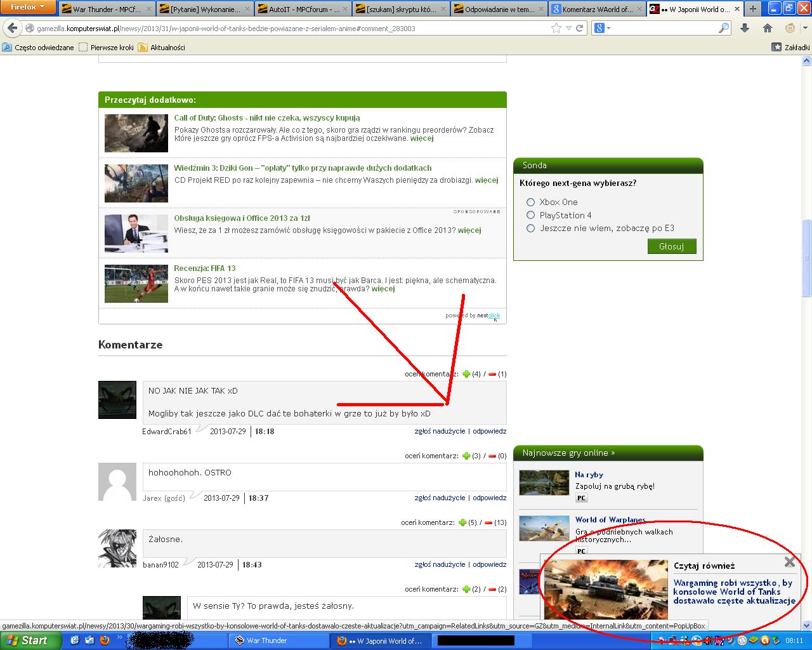This screenshot has width=812, height=650.
Task: Open the Zakładki bookmarks button
Action: pyautogui.click(x=791, y=48)
